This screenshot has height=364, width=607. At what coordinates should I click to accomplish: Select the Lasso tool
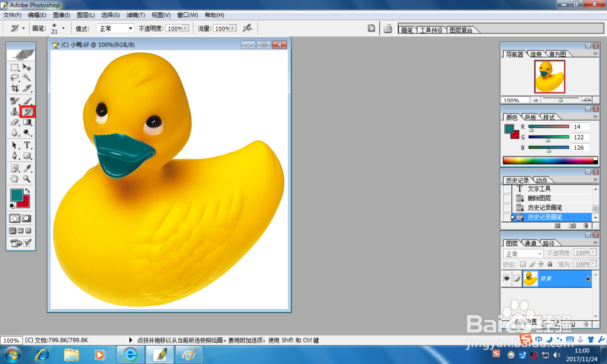point(15,78)
